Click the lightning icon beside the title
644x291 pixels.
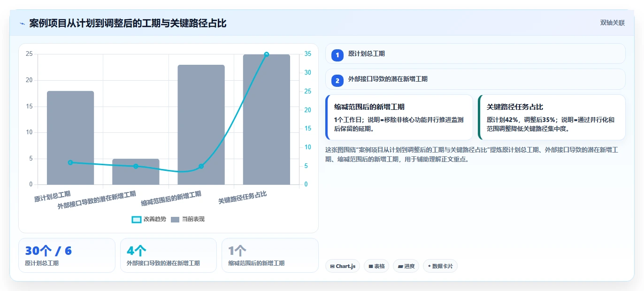click(22, 23)
